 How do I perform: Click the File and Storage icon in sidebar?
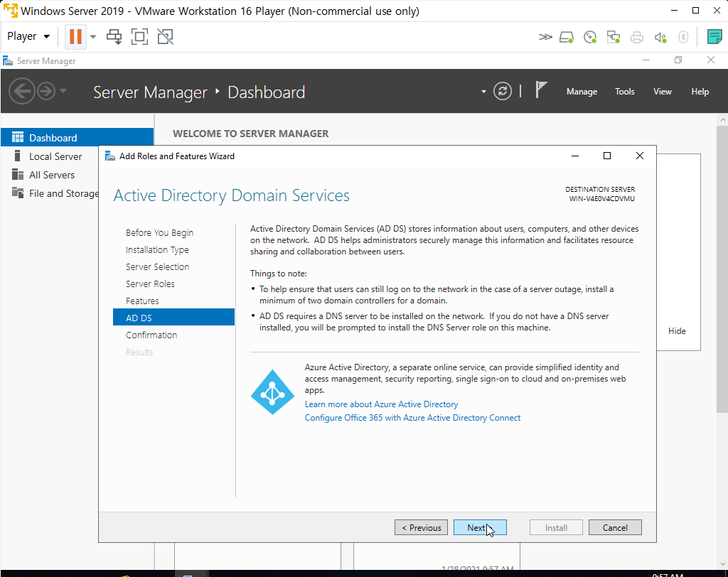point(18,193)
